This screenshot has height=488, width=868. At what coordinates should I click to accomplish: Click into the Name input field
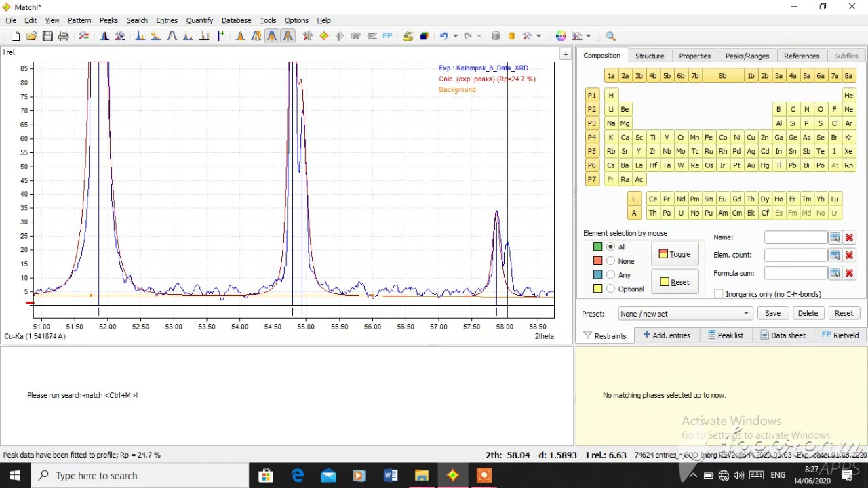coord(796,237)
